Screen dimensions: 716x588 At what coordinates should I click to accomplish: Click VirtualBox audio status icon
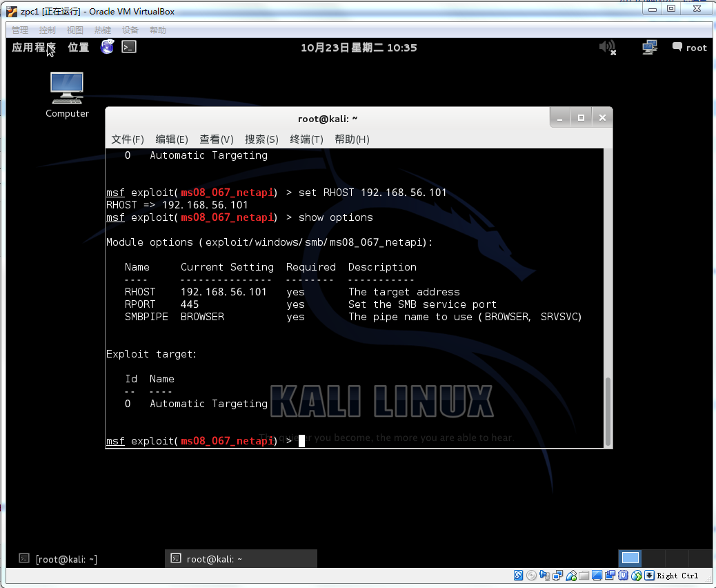[544, 576]
